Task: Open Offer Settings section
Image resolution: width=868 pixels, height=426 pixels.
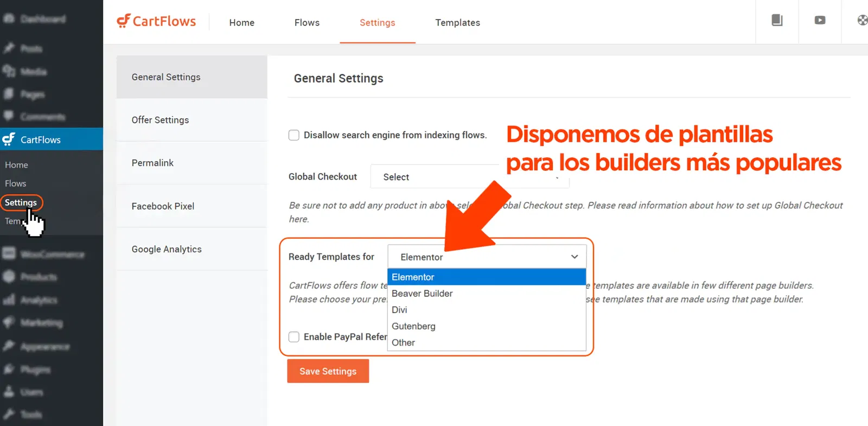Action: (x=160, y=120)
